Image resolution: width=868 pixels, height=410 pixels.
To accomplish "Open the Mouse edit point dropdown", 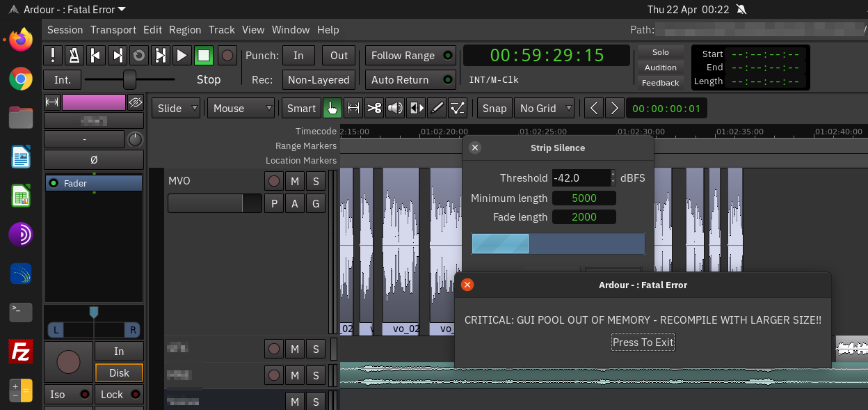I will [241, 108].
